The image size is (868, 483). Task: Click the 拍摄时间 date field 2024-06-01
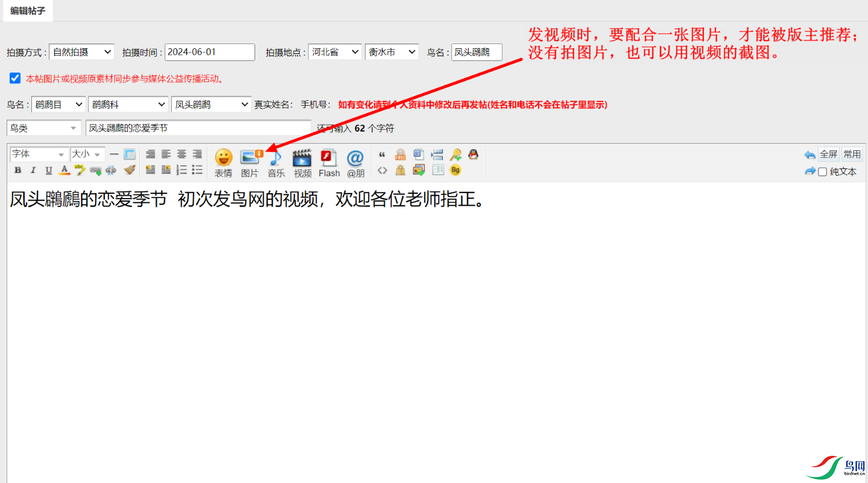click(x=210, y=52)
